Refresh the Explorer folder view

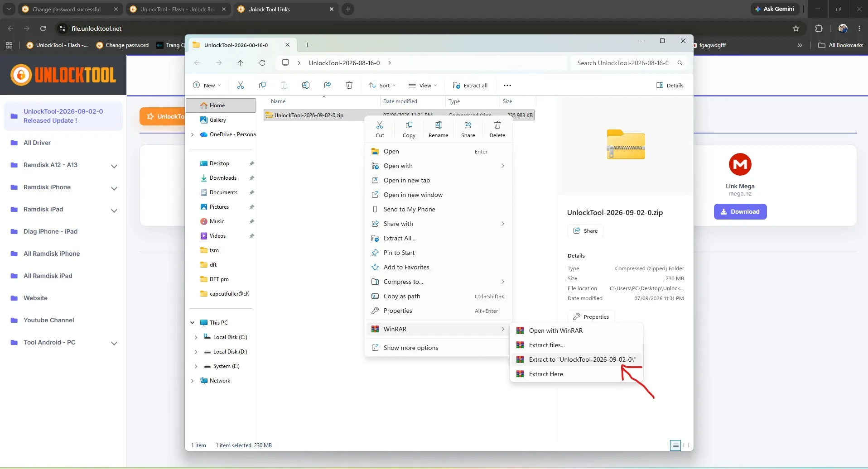262,63
